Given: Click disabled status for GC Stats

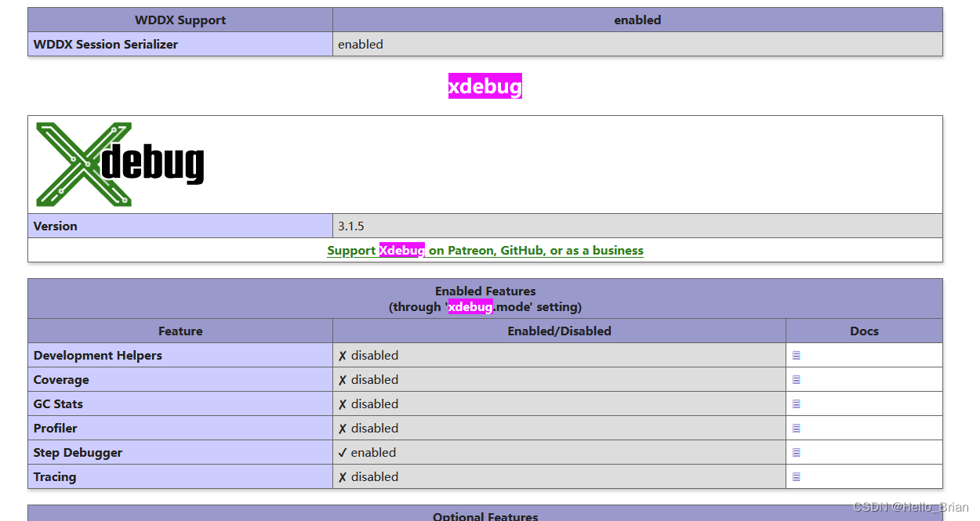Looking at the screenshot, I should pos(368,404).
